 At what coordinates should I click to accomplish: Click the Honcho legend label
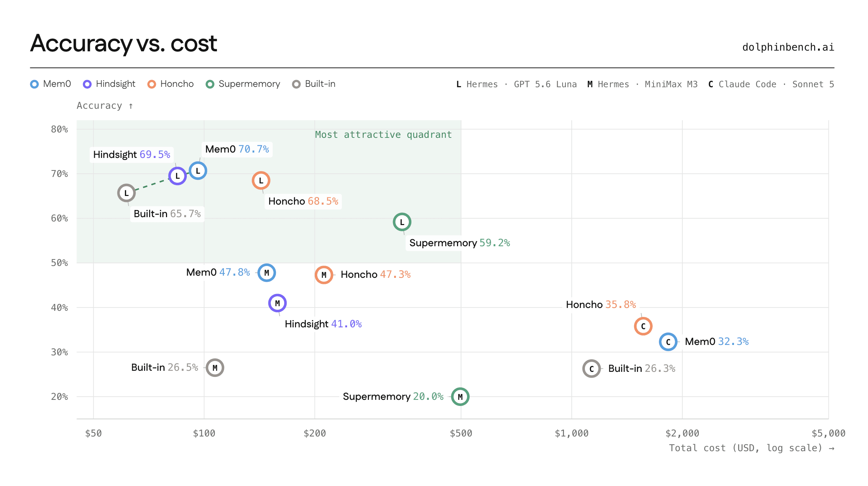point(177,84)
